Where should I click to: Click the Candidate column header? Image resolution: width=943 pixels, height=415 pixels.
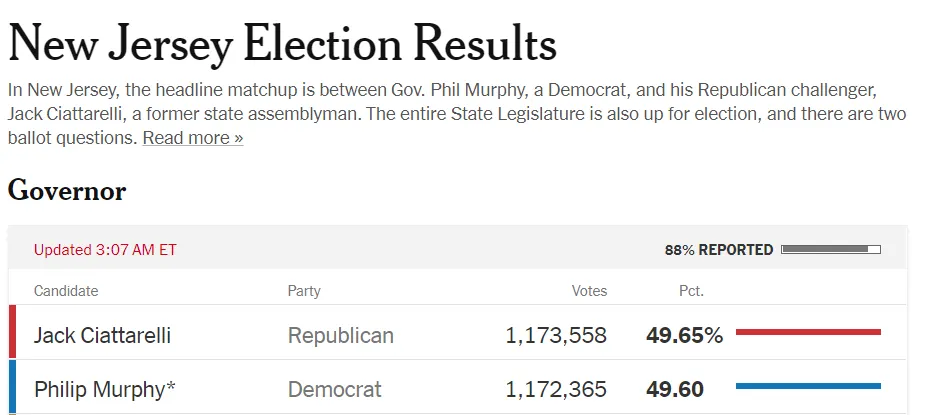(66, 291)
